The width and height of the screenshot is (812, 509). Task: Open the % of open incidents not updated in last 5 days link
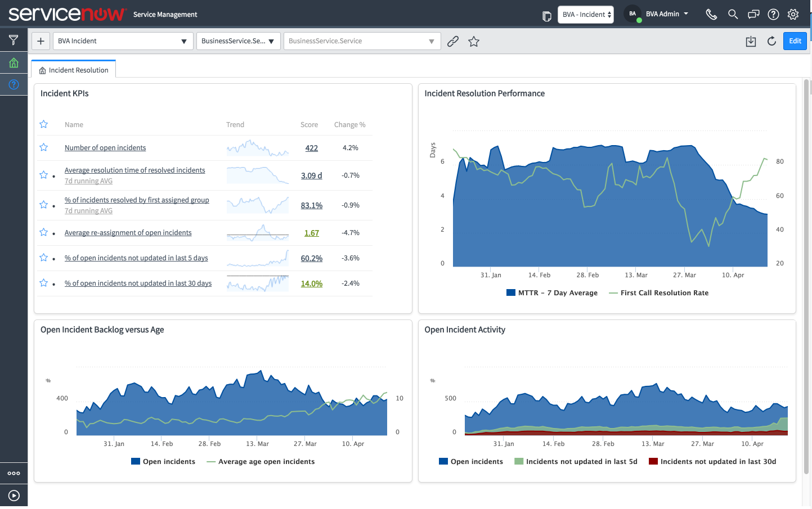click(x=136, y=258)
